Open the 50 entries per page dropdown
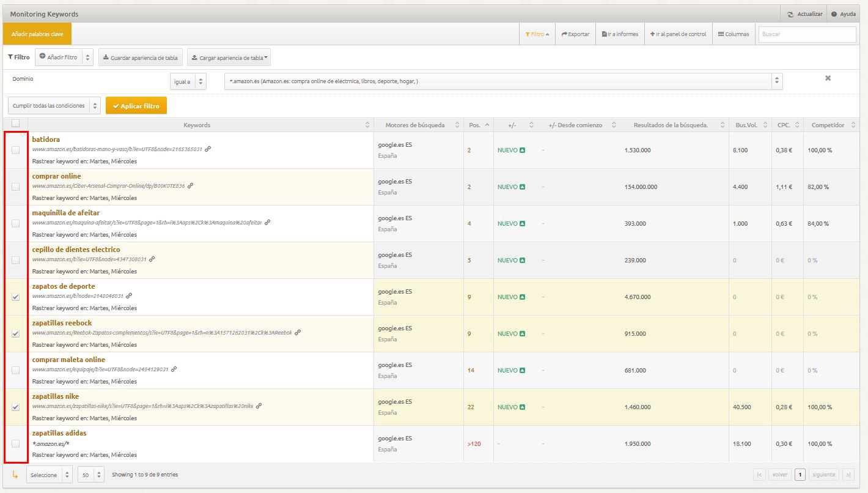The image size is (868, 493). coord(91,475)
